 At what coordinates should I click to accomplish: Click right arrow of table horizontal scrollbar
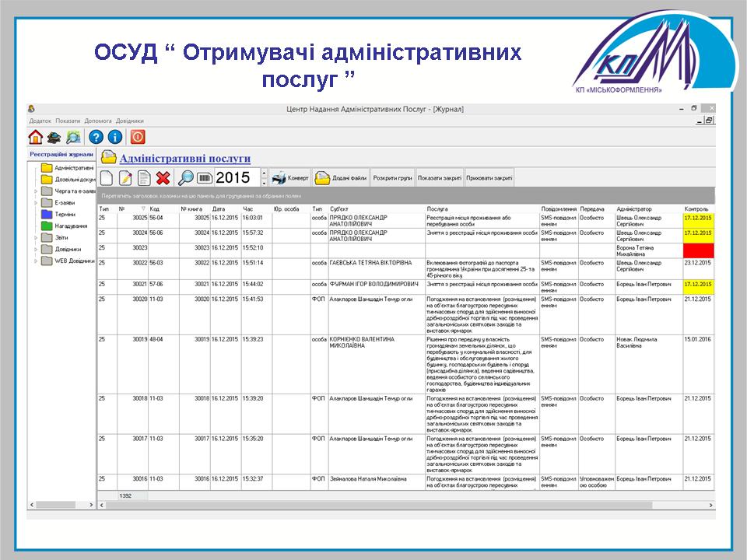710,506
